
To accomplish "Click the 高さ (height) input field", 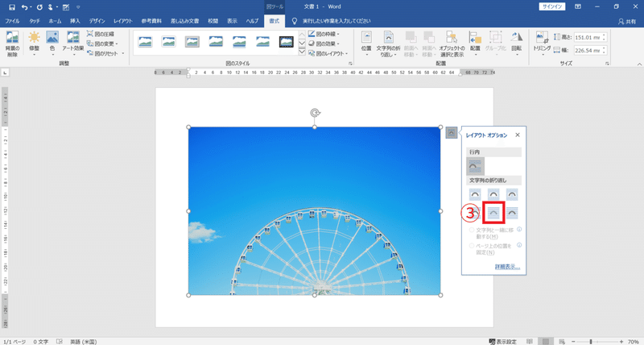I will coord(588,37).
